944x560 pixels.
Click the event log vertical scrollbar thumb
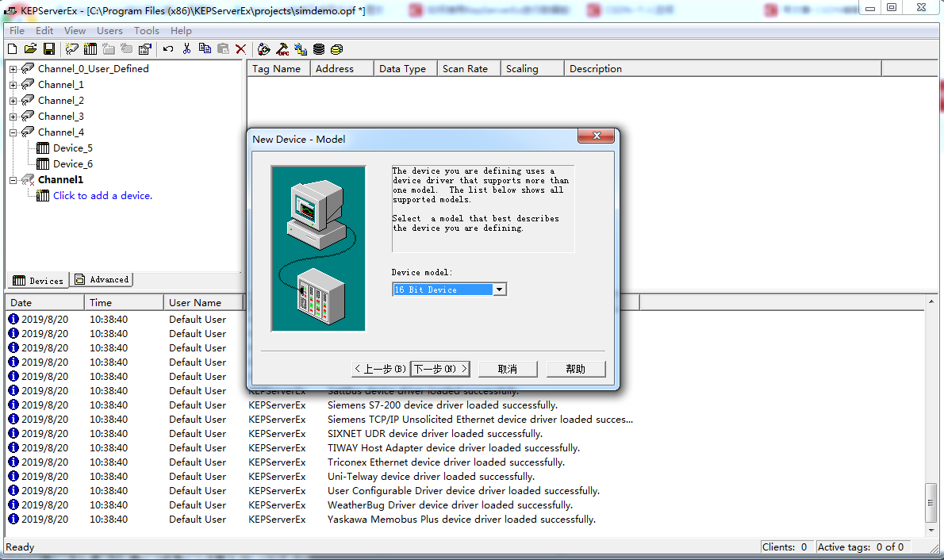coord(931,503)
